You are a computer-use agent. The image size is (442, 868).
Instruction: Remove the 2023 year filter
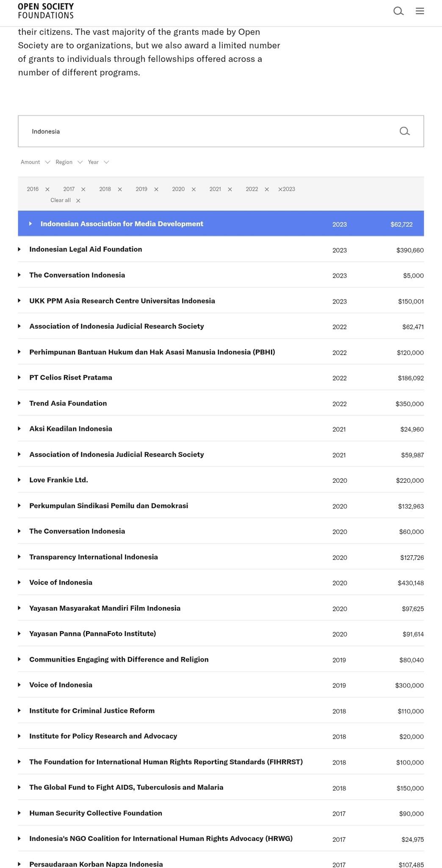pyautogui.click(x=280, y=189)
